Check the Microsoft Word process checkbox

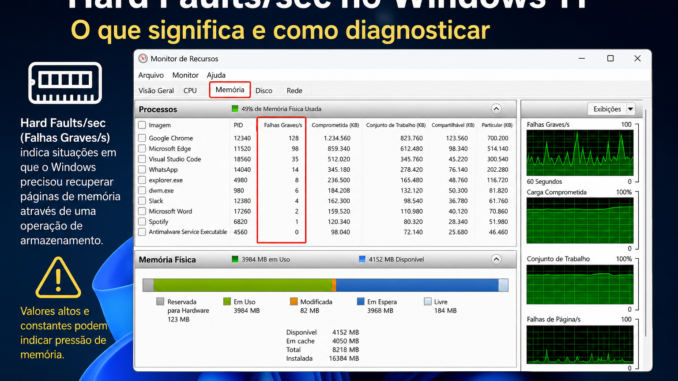point(142,211)
